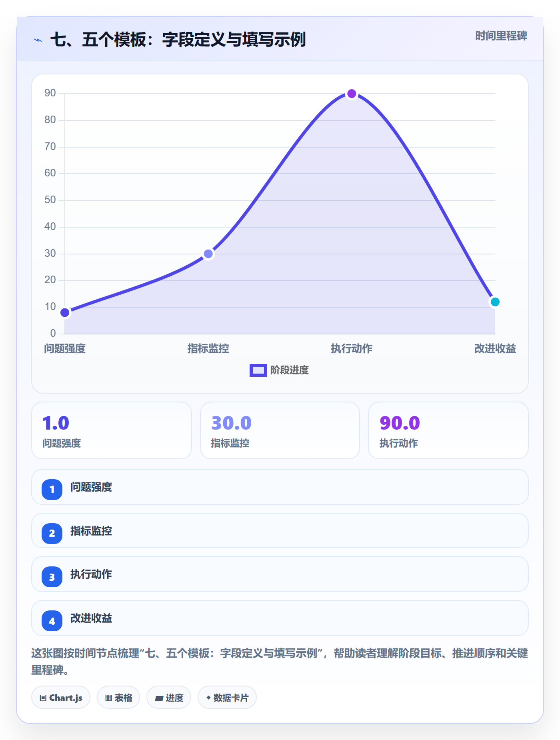Click the 阶段进度 legend text

pyautogui.click(x=289, y=370)
